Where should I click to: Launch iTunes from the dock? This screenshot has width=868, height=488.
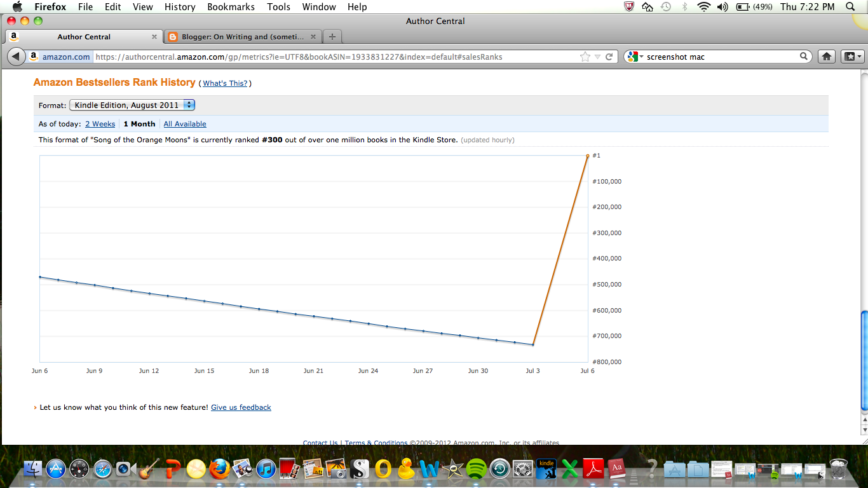click(266, 469)
